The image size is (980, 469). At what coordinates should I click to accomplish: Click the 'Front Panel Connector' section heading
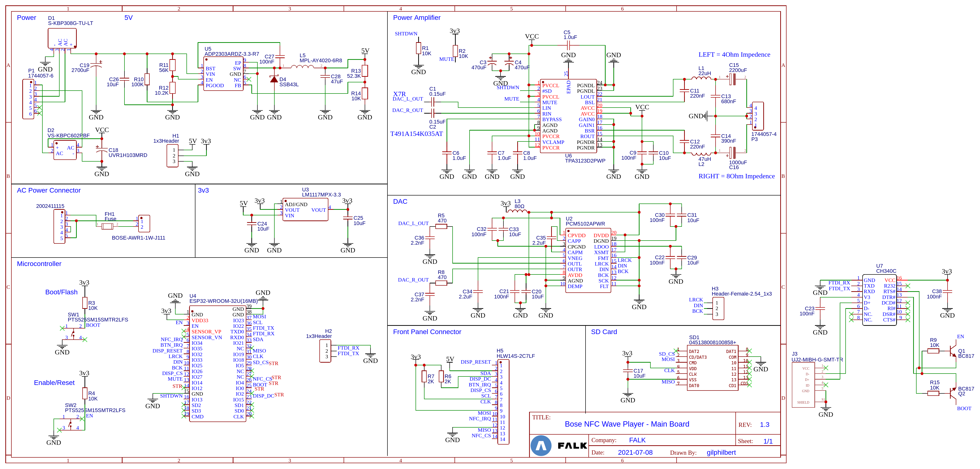pyautogui.click(x=427, y=332)
